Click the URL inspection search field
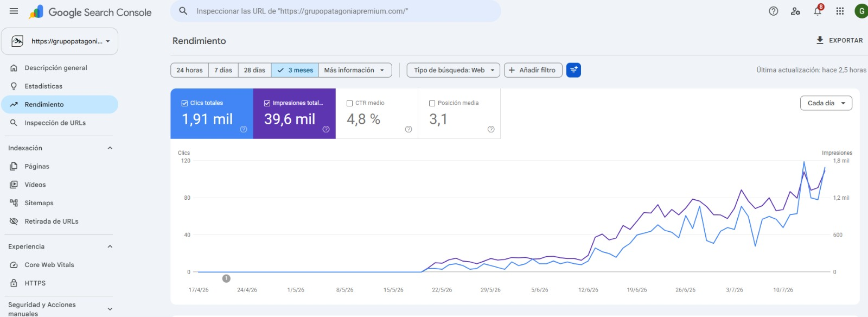 click(x=336, y=11)
